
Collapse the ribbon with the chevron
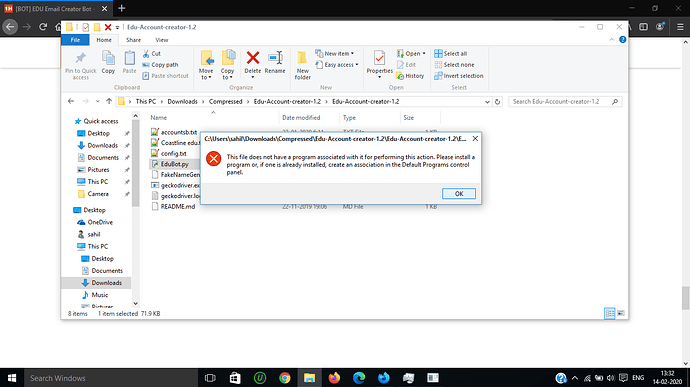[612, 40]
